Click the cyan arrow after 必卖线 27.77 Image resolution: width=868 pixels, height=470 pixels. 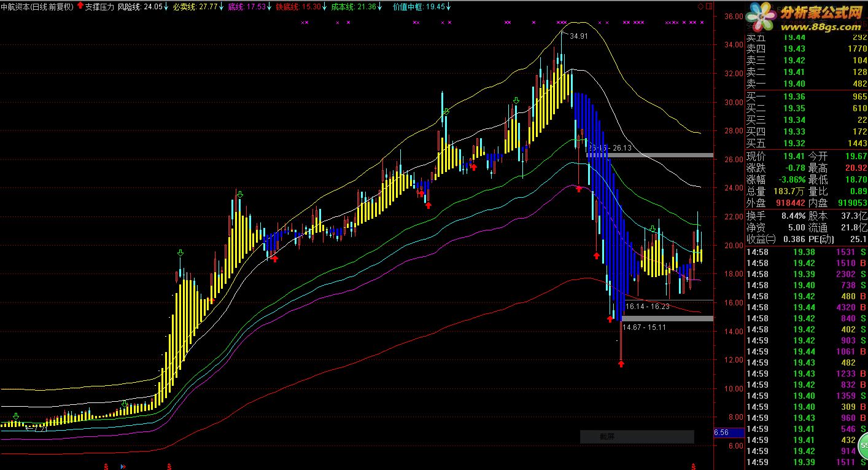point(222,7)
